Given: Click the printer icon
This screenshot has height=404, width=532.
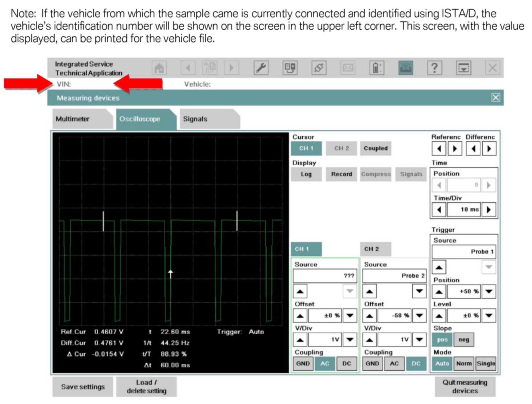Looking at the screenshot, I should pyautogui.click(x=405, y=68).
